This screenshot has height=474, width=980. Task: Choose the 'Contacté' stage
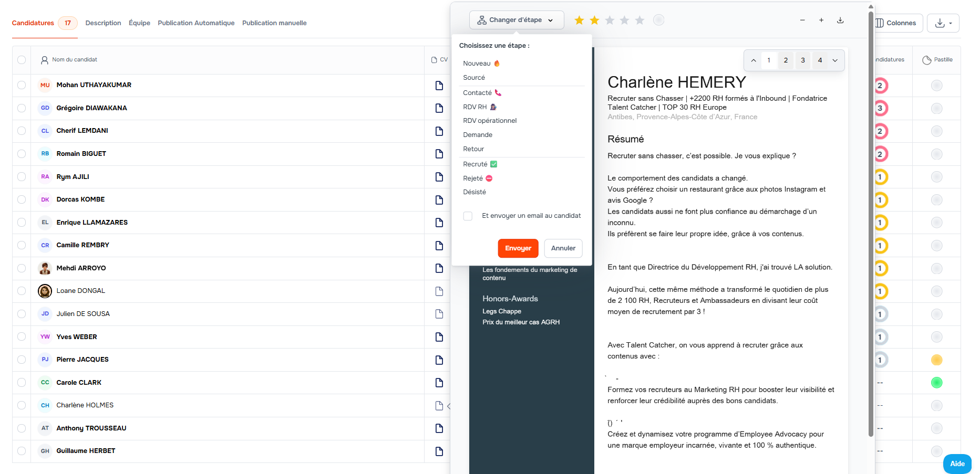coord(482,93)
